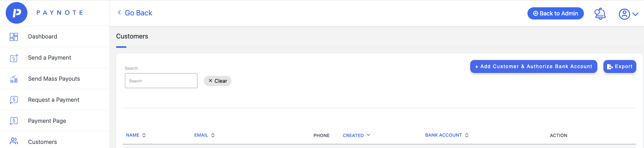Click Back to Admin button
The width and height of the screenshot is (644, 148).
(555, 13)
